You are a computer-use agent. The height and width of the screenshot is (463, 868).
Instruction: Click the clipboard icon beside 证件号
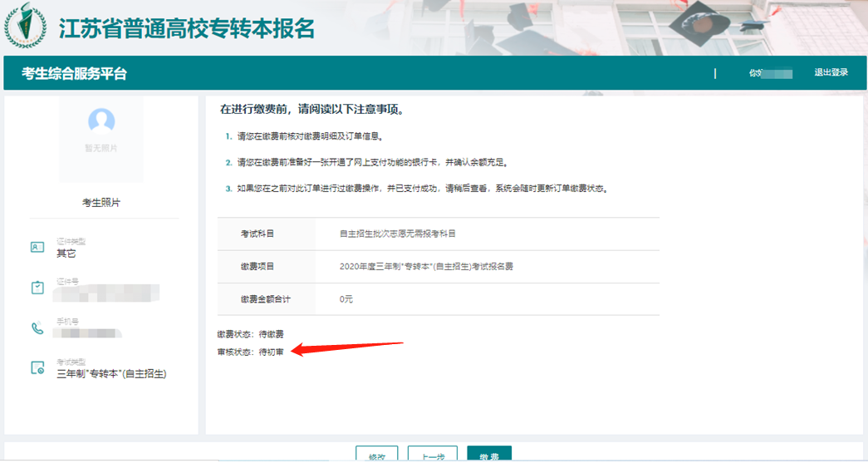coord(37,288)
